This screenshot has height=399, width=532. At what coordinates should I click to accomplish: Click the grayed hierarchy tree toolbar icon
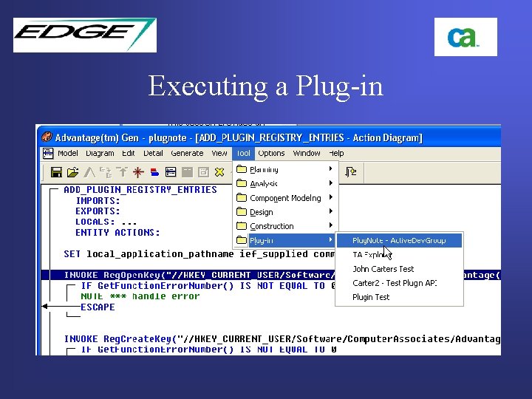click(106, 172)
